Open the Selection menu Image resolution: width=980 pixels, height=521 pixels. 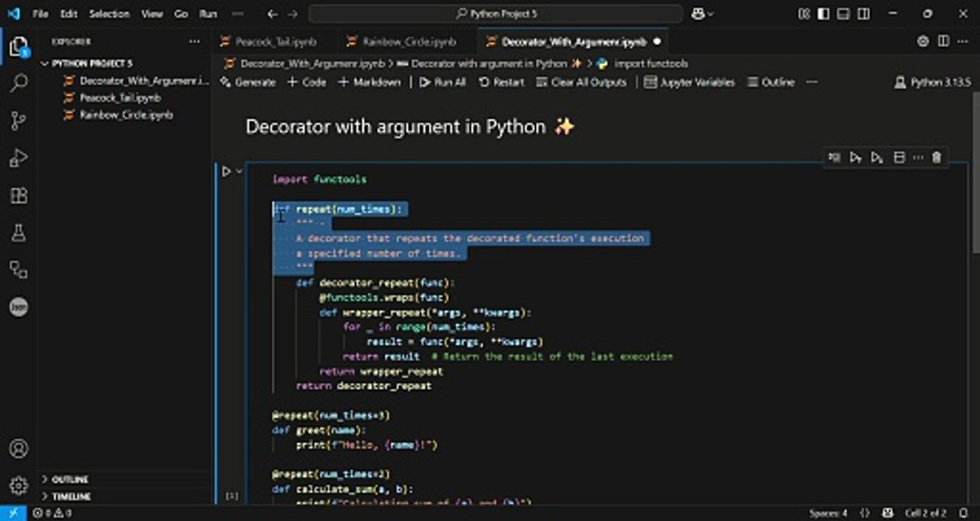click(109, 14)
